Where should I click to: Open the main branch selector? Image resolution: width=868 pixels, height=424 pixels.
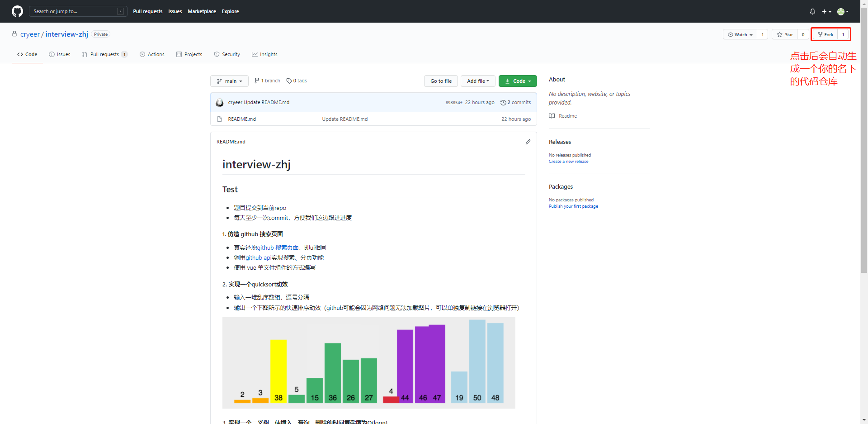click(x=229, y=81)
